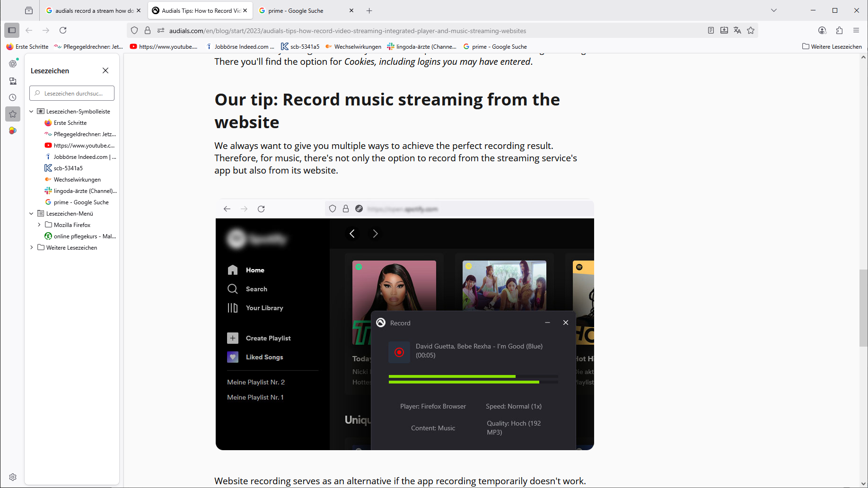The height and width of the screenshot is (488, 868).
Task: Open the AI chatbot sidebar icon
Action: (13, 63)
